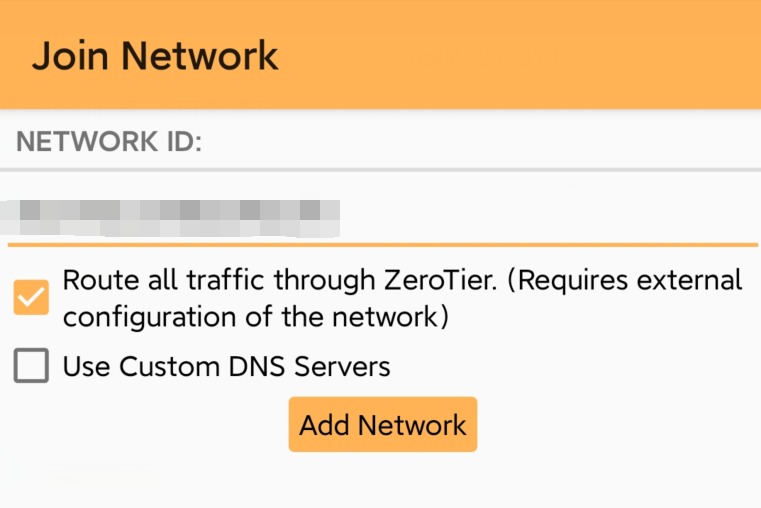Click the word Network on the Add Network button

[x=412, y=426]
